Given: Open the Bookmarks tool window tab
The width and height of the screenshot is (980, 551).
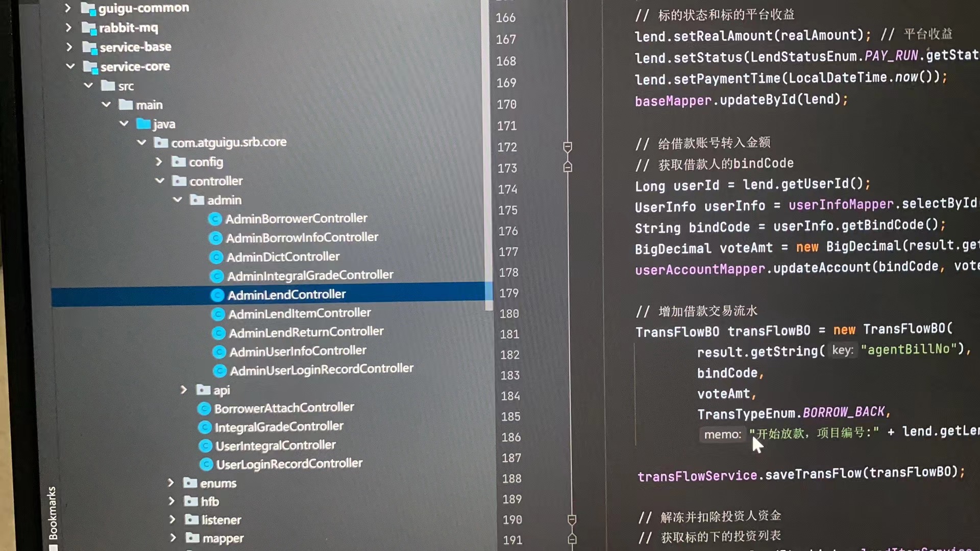Looking at the screenshot, I should point(53,513).
